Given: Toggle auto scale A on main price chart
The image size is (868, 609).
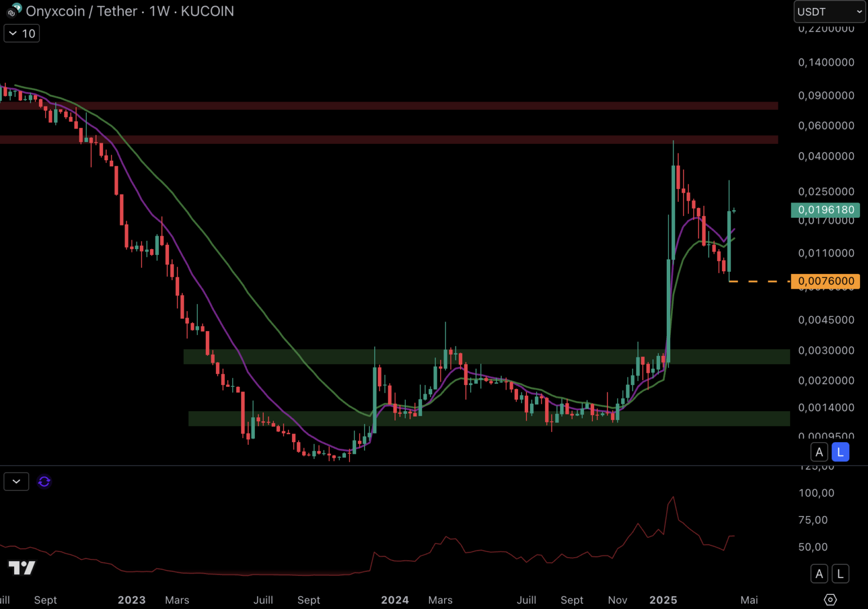Looking at the screenshot, I should 819,452.
